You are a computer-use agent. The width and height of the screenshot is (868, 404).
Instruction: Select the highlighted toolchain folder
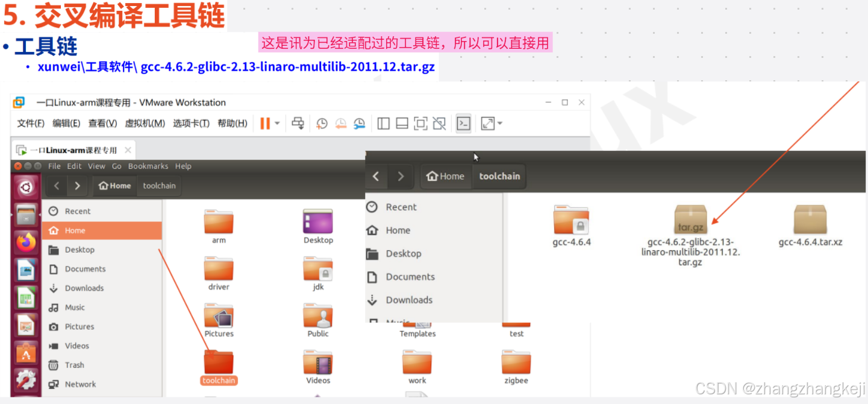tap(219, 367)
